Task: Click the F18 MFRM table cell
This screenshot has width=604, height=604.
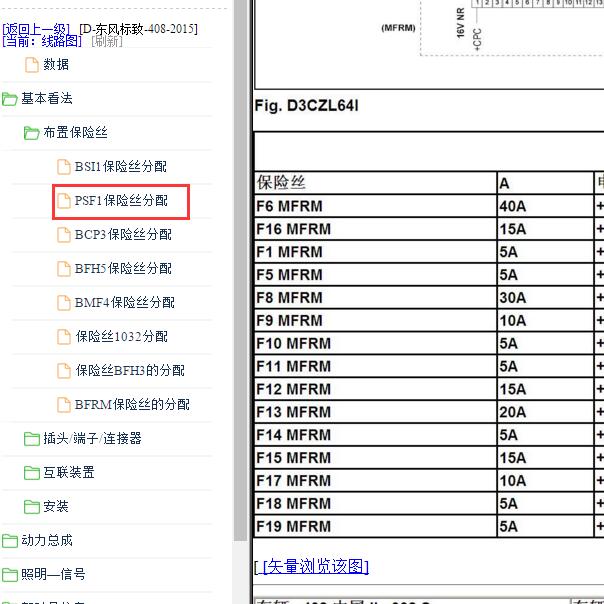Action: coord(376,503)
